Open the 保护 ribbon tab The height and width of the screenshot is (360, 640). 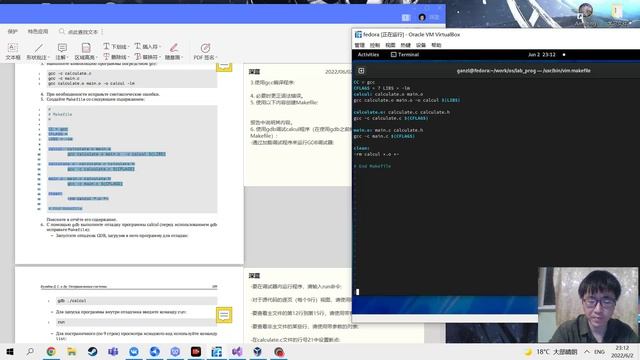[13, 31]
